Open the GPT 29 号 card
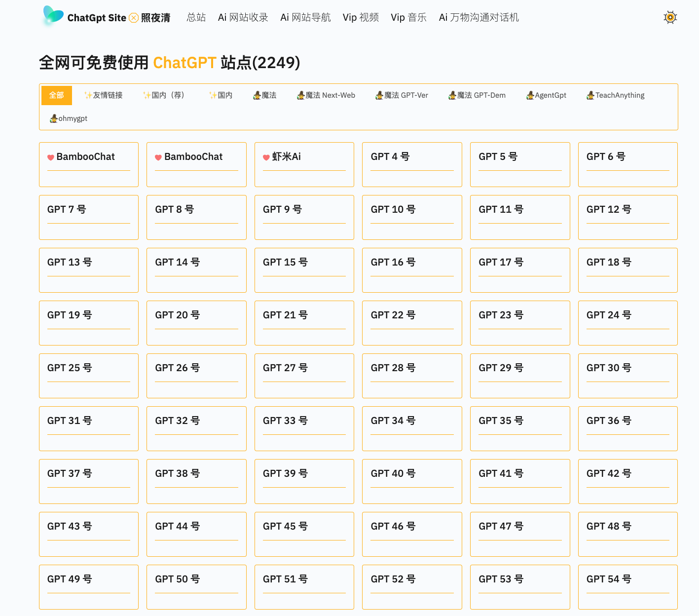This screenshot has width=699, height=616. pyautogui.click(x=520, y=376)
